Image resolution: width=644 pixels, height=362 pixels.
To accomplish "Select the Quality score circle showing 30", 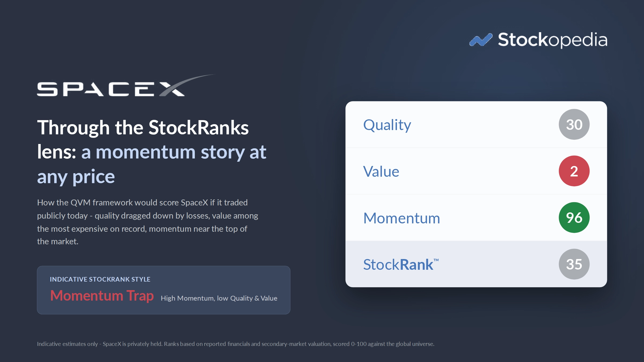I will coord(574,124).
